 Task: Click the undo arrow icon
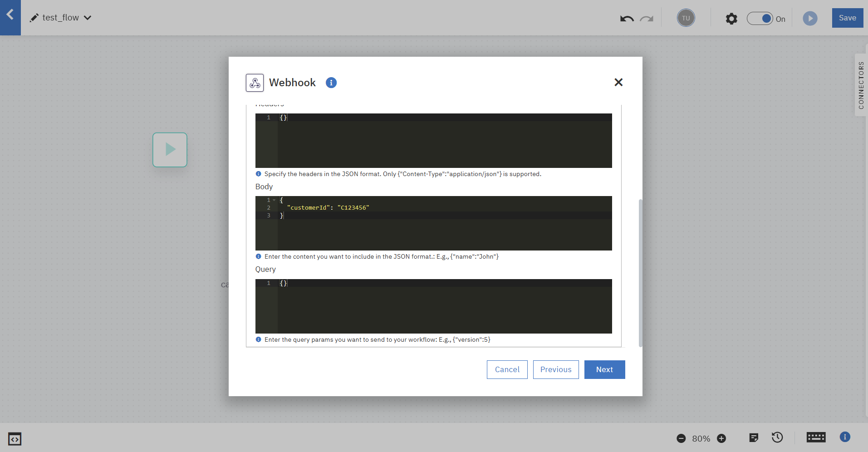click(x=627, y=19)
